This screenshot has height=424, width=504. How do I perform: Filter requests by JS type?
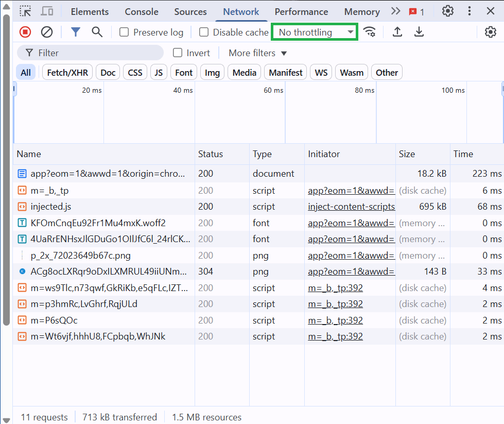click(159, 73)
